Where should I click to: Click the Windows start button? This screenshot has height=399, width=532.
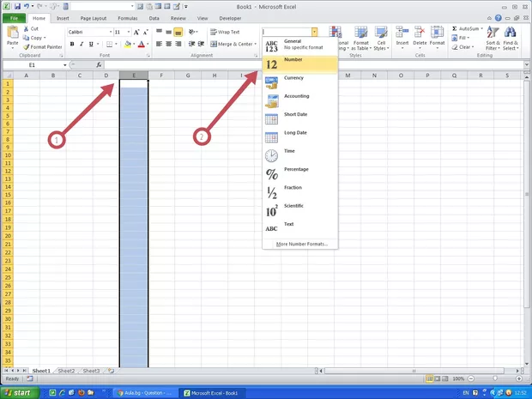point(20,392)
